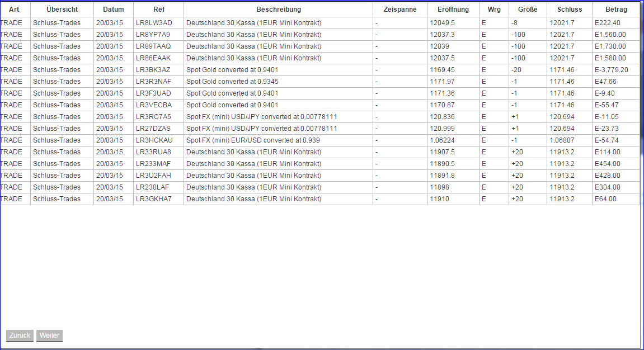Click the Beschreibung column header

pyautogui.click(x=278, y=9)
